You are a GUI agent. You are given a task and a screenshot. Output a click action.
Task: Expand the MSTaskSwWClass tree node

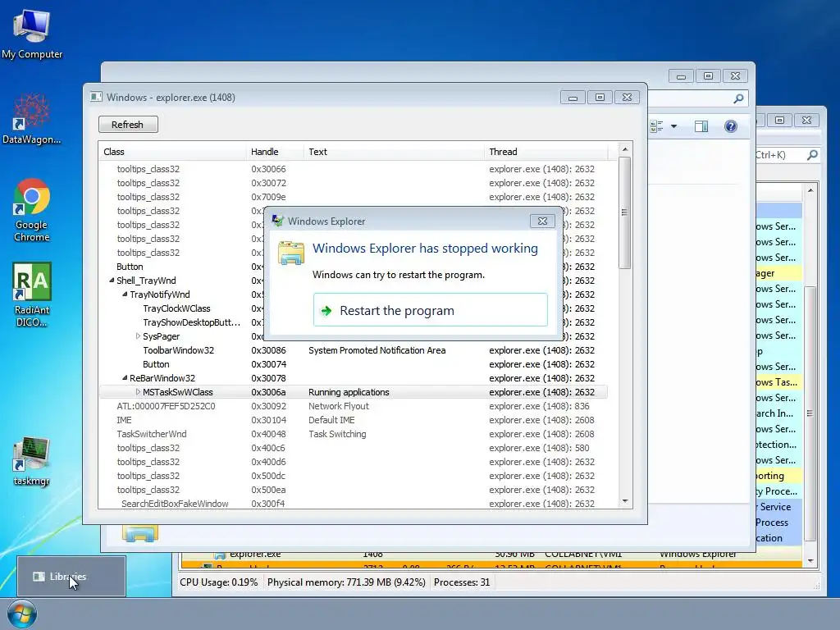pyautogui.click(x=138, y=391)
